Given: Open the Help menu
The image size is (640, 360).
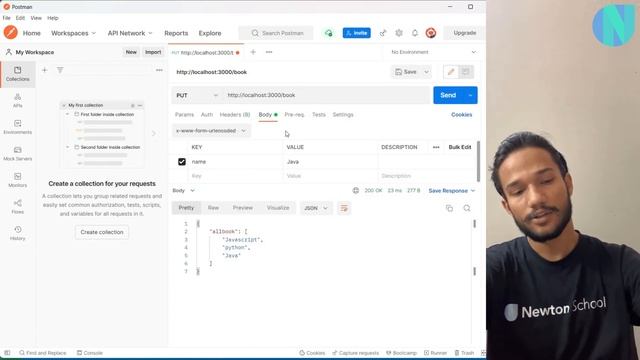Looking at the screenshot, I should [x=53, y=18].
